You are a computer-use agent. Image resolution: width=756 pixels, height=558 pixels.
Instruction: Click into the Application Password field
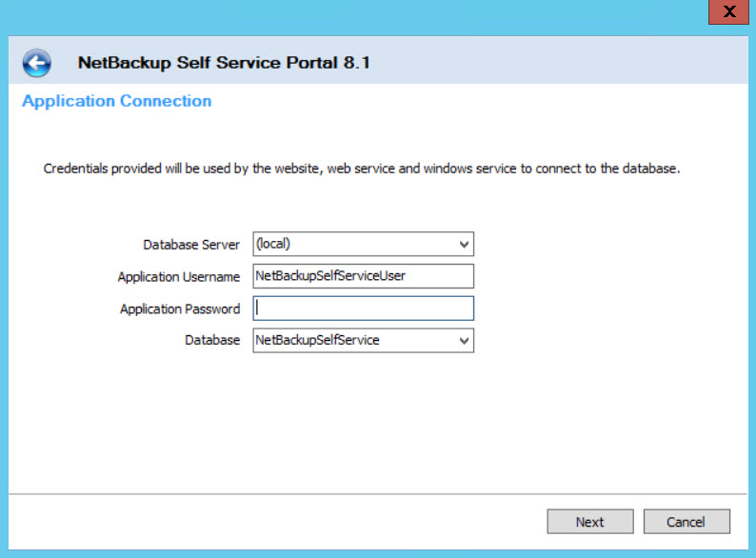[x=363, y=309]
